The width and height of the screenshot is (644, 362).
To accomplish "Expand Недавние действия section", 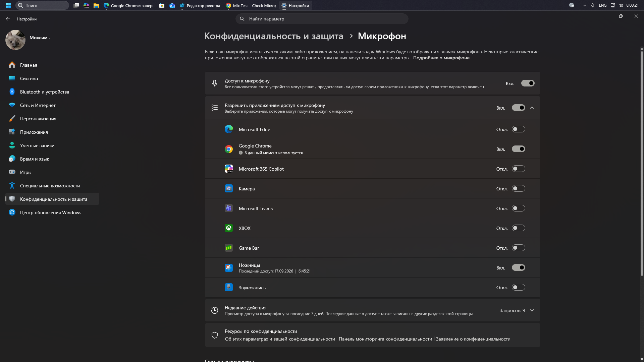I will [532, 311].
